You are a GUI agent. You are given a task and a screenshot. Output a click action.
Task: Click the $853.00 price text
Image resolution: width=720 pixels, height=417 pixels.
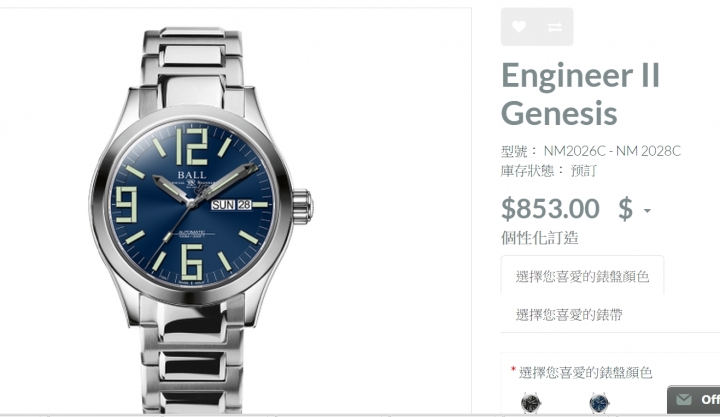point(550,208)
